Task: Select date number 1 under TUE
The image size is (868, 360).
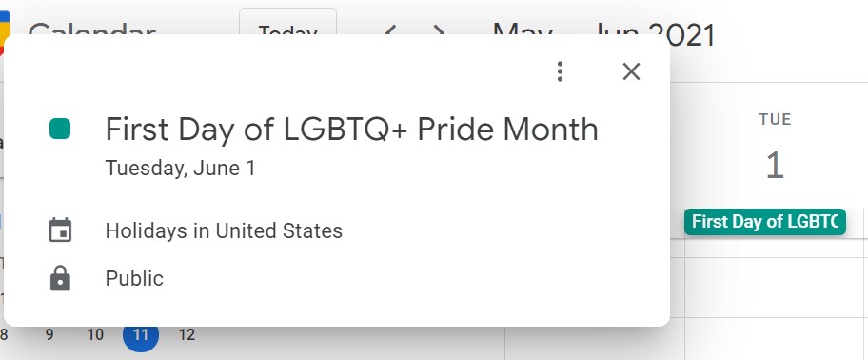Action: (x=775, y=165)
